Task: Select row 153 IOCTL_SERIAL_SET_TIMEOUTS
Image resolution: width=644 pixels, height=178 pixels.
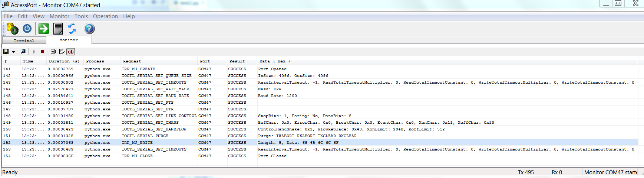Action: 320,149
